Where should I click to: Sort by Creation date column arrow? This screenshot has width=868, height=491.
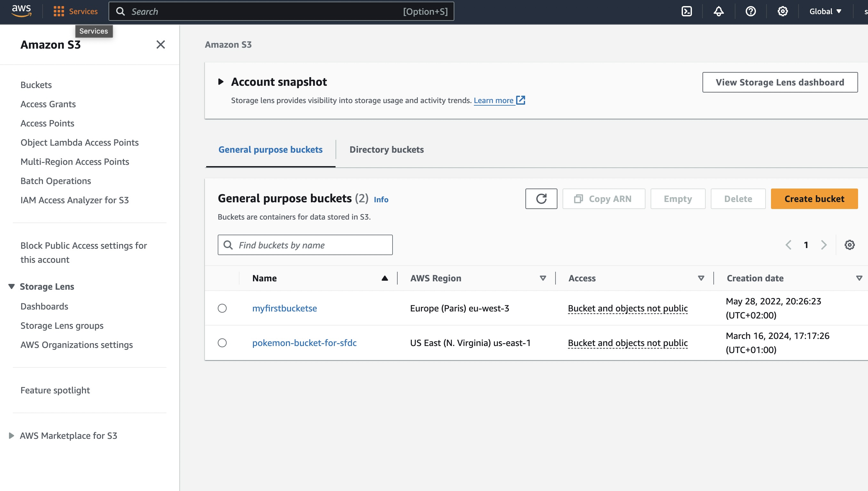click(859, 278)
